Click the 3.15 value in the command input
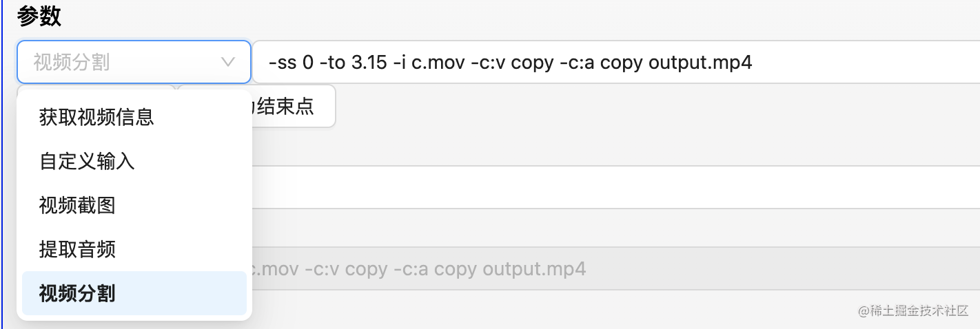 coord(368,63)
